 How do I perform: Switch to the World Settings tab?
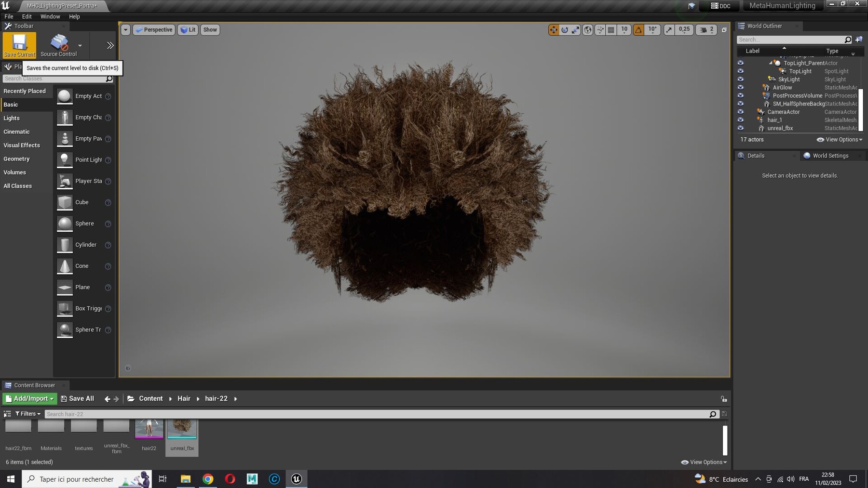[x=830, y=156]
